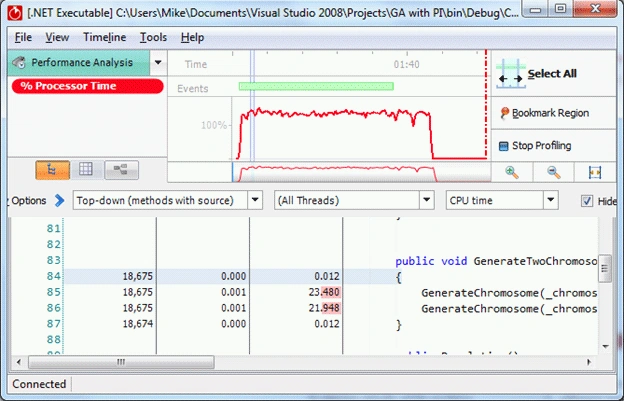Click the source view scroll down arrow

click(605, 346)
